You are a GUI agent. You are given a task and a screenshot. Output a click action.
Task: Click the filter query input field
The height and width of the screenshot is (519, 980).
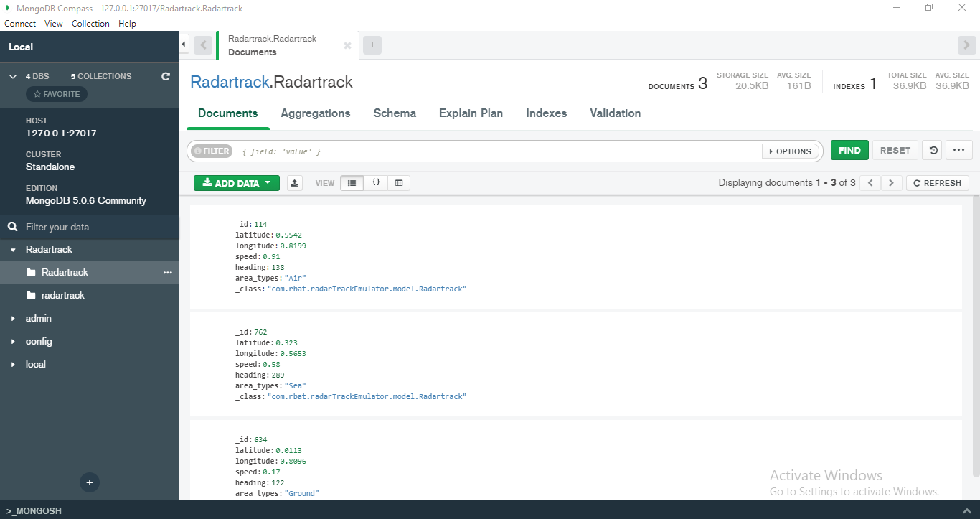point(499,151)
